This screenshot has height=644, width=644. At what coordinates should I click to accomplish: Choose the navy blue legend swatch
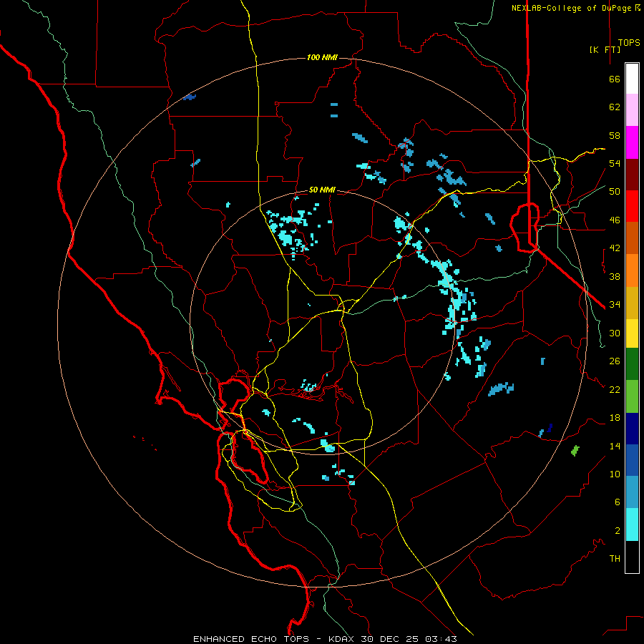(x=632, y=429)
